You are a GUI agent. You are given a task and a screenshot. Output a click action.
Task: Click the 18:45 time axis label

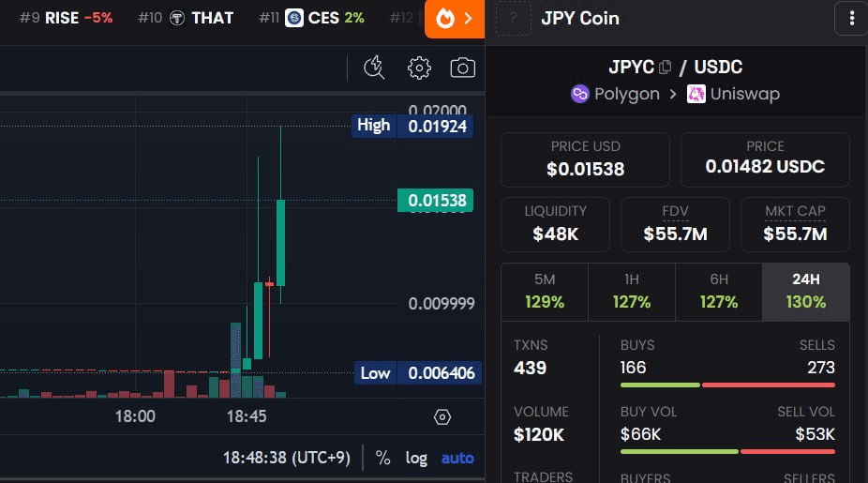tap(247, 416)
